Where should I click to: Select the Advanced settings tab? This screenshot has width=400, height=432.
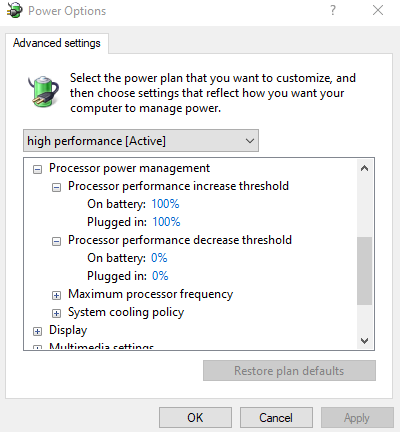coord(57,43)
